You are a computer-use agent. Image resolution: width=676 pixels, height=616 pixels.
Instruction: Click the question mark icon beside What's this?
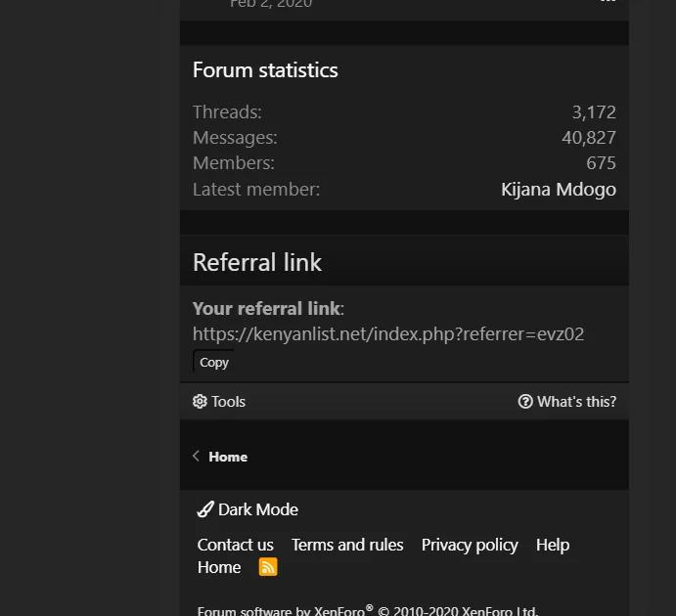(525, 402)
